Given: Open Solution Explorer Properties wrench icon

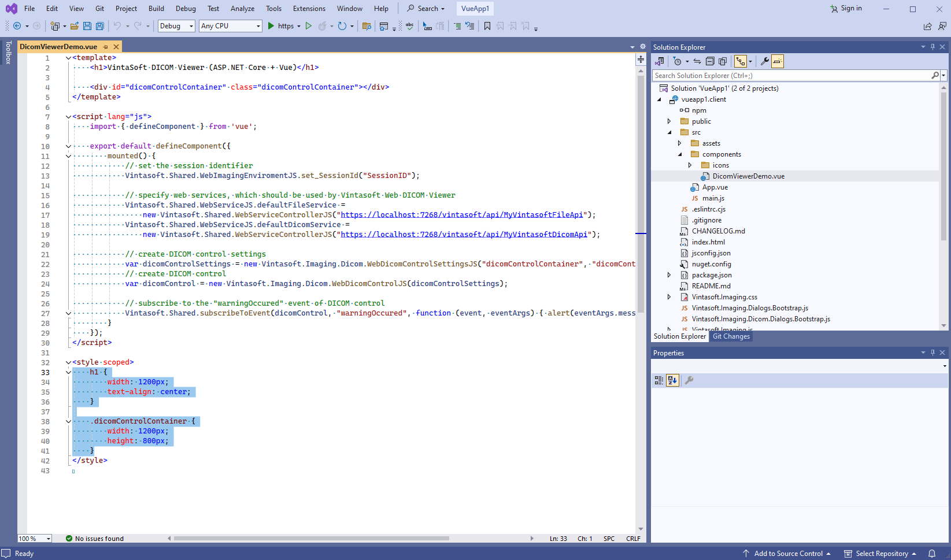Looking at the screenshot, I should pos(764,61).
